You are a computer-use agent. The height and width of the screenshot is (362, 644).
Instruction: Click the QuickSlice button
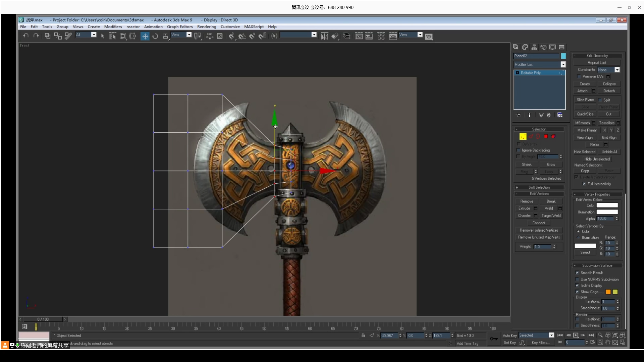[585, 114]
